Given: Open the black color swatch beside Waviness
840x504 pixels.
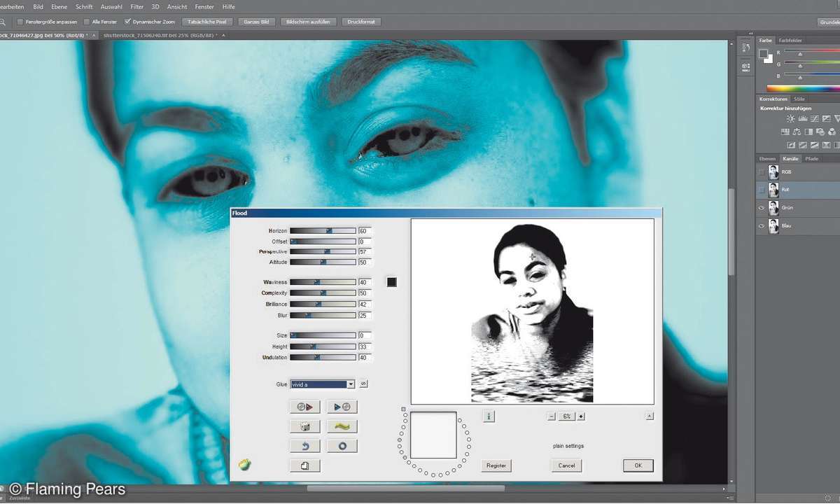Looking at the screenshot, I should (392, 282).
